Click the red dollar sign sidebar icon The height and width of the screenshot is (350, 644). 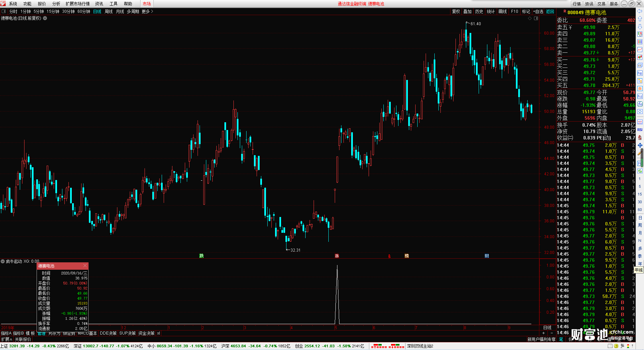pos(640,137)
